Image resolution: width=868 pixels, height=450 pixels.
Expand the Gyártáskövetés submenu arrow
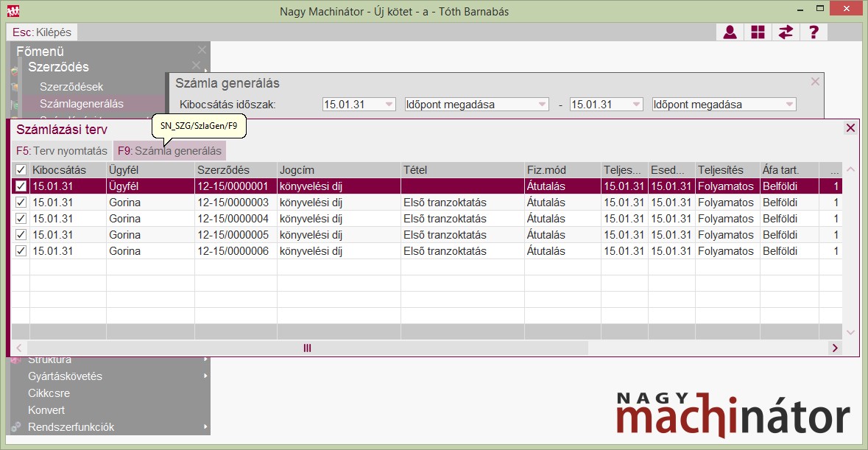pyautogui.click(x=205, y=376)
